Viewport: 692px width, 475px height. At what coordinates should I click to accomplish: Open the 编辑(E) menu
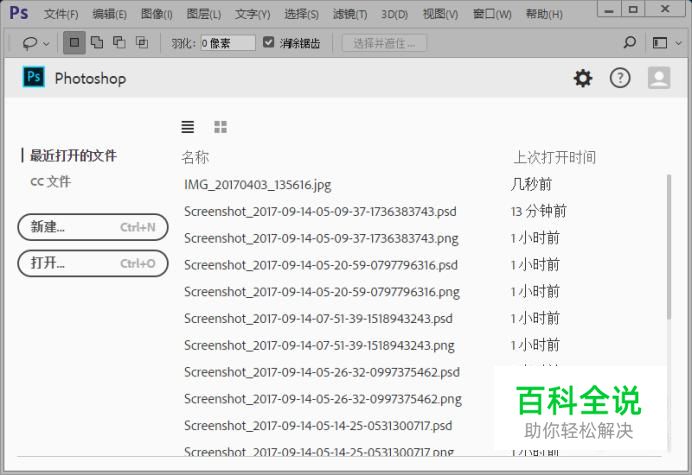pyautogui.click(x=109, y=14)
